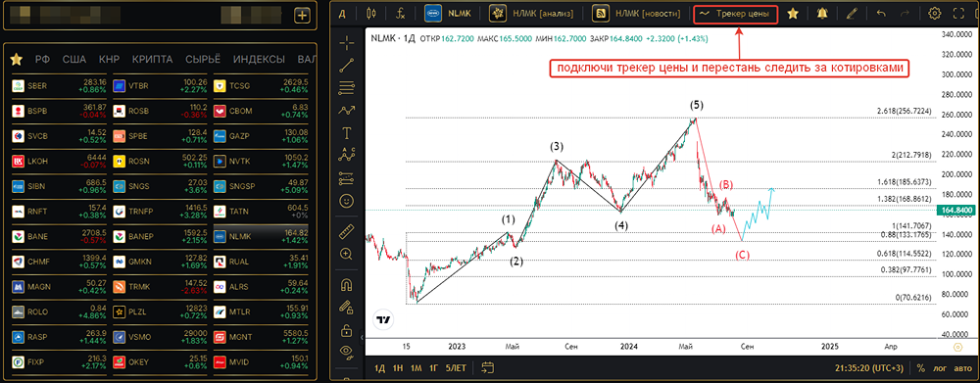Select ROSN ticker row
Screen dimensions: 980x383
pyautogui.click(x=161, y=162)
